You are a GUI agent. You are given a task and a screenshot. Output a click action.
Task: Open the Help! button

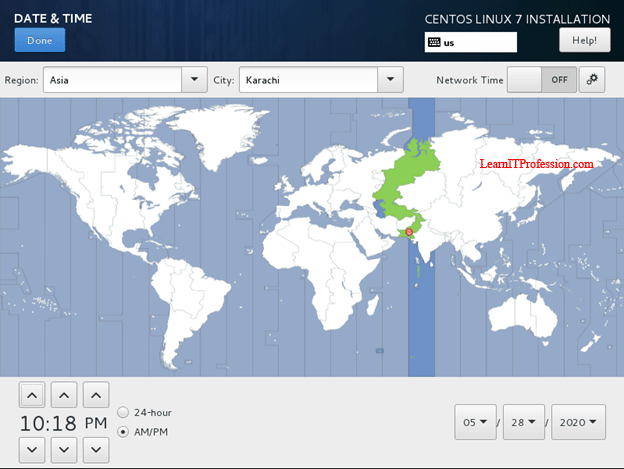[584, 40]
